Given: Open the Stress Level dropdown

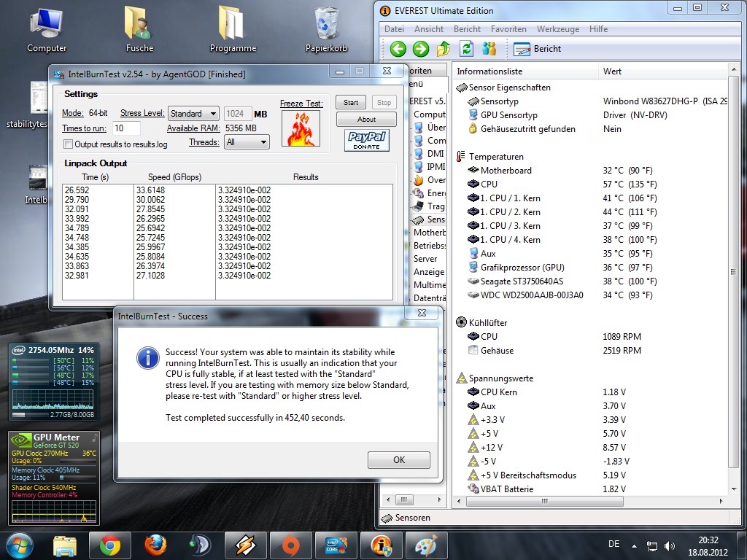Looking at the screenshot, I should click(193, 114).
